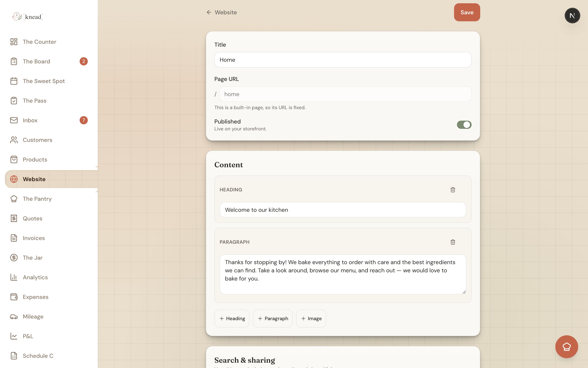Viewport: 588px width, 368px height.
Task: Delete the Paragraph block with trash icon
Action: coord(453,242)
